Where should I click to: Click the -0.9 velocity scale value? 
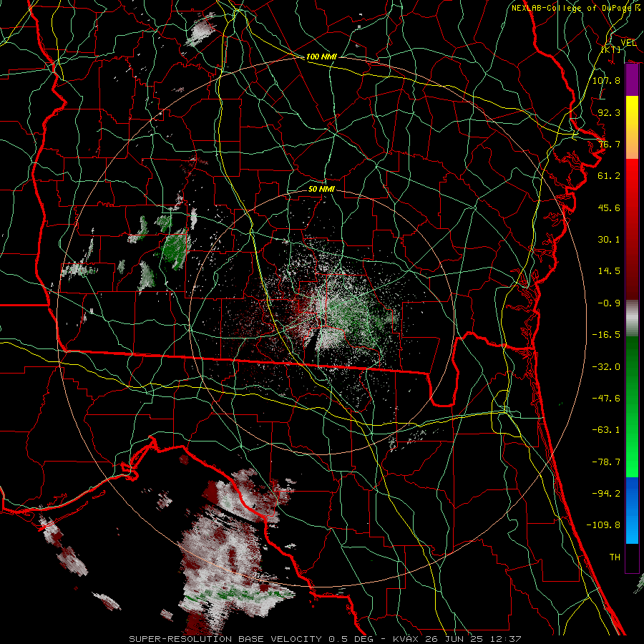(609, 303)
